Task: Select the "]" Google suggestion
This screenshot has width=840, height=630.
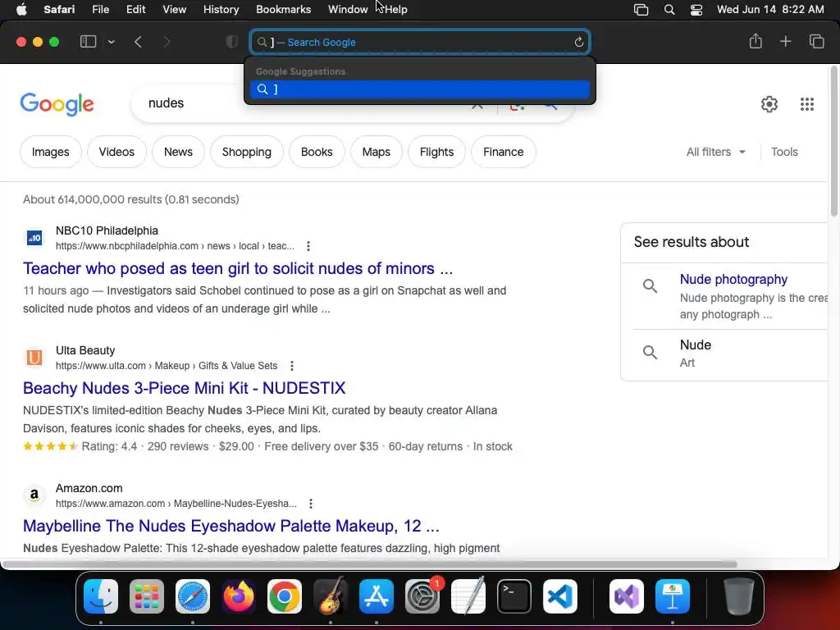Action: pyautogui.click(x=419, y=89)
